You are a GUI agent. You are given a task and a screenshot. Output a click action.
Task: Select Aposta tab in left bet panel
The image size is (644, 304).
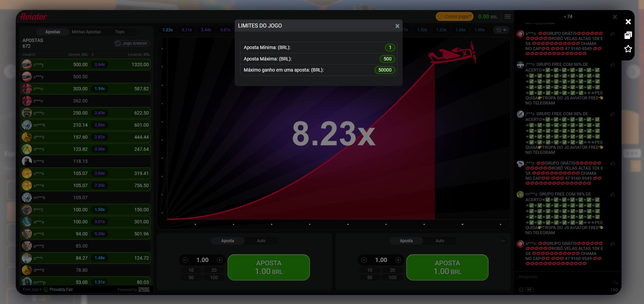[228, 241]
